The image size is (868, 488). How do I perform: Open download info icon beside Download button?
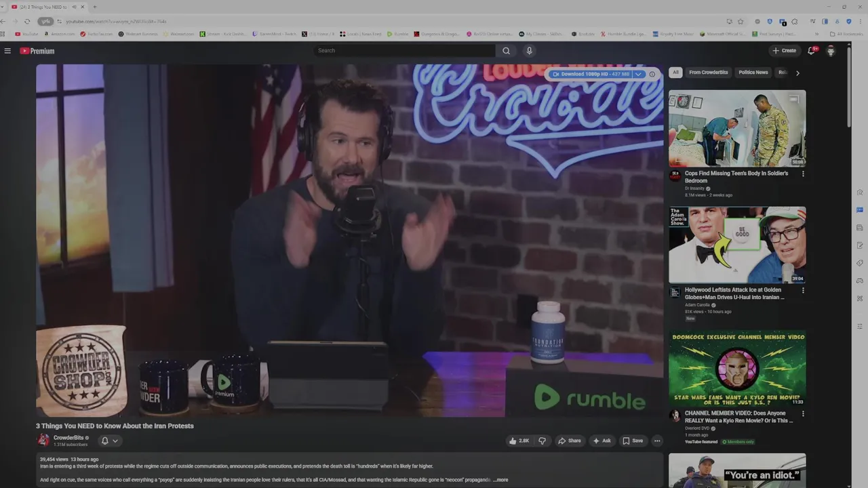(652, 74)
